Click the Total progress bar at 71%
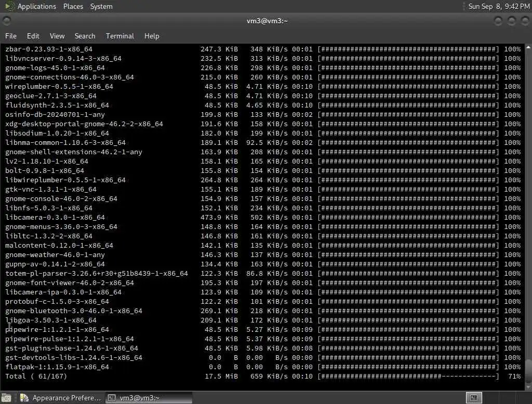Screen dimensions: 532x404 click(408, 376)
